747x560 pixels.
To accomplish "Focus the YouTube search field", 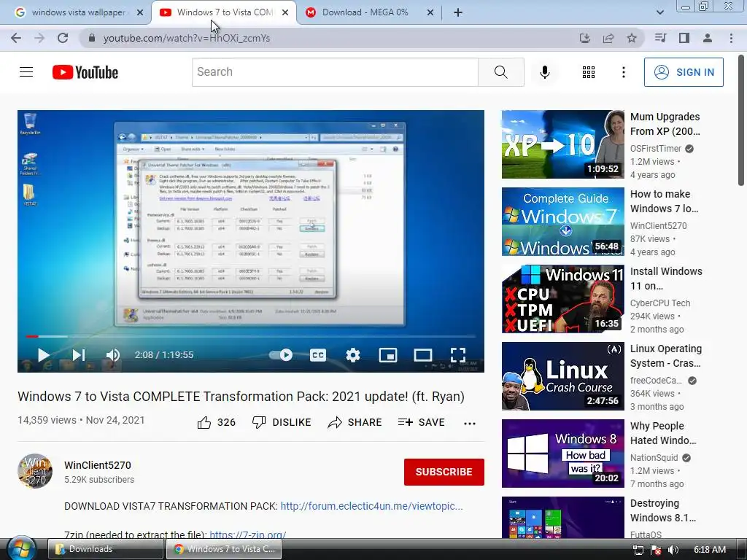I will pos(335,72).
